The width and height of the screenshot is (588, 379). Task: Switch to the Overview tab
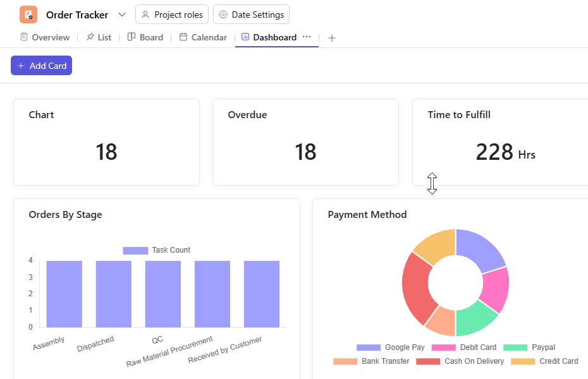(x=44, y=37)
